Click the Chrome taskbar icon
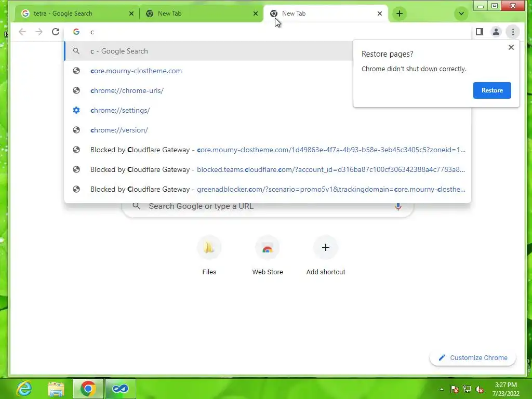Viewport: 532px width, 399px height. pos(88,389)
